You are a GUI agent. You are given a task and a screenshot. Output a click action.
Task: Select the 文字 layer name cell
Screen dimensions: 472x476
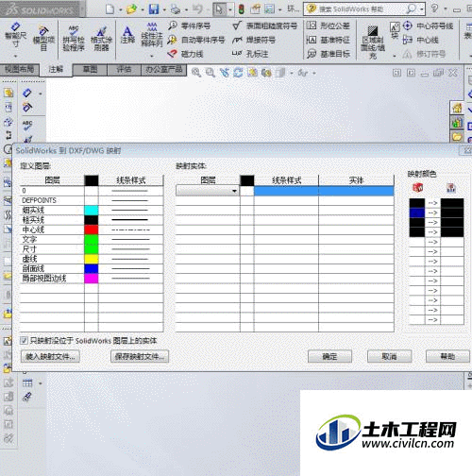point(52,239)
